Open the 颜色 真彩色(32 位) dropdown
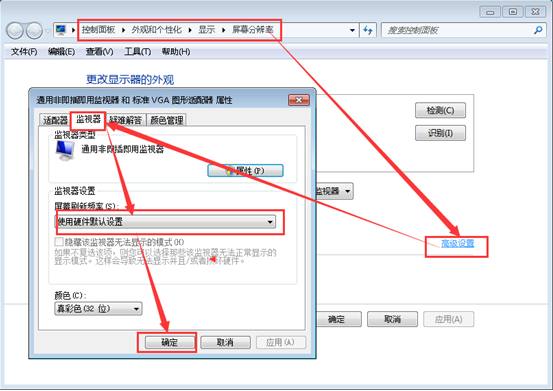Image resolution: width=553 pixels, height=391 pixels. [x=98, y=308]
